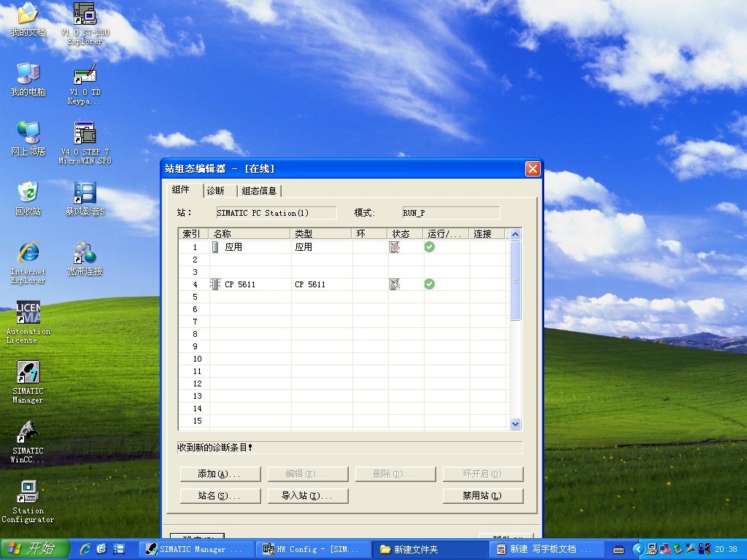Image resolution: width=747 pixels, height=560 pixels.
Task: Click the network disconnected tray icon
Action: (x=665, y=549)
